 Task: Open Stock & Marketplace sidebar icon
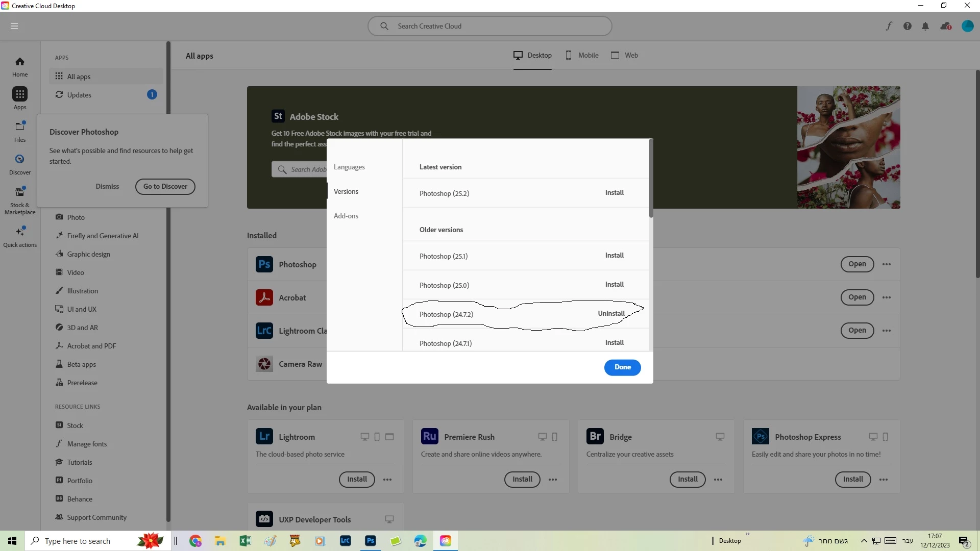point(20,200)
